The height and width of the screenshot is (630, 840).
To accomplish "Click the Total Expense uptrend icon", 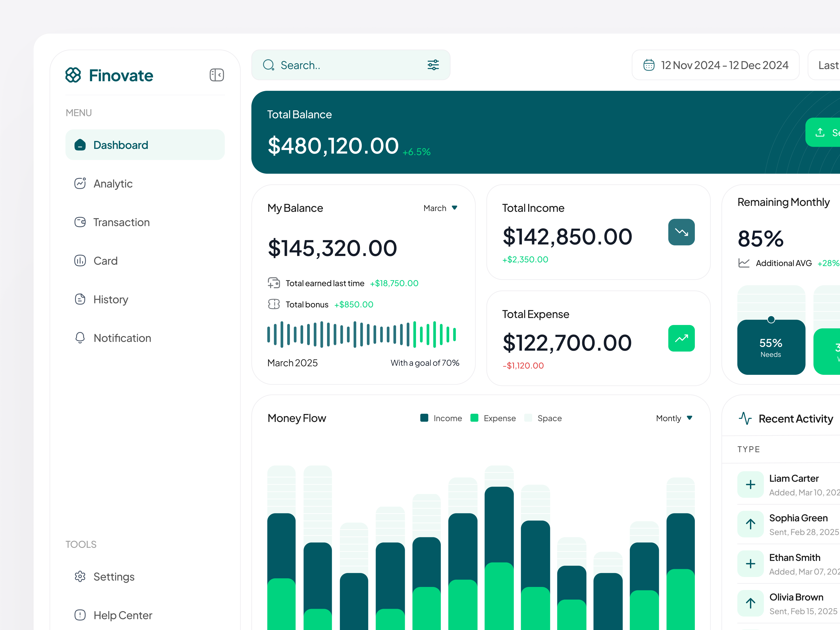I will pyautogui.click(x=681, y=338).
